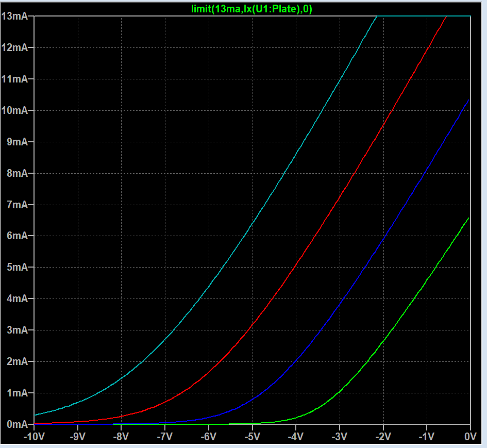The image size is (487, 448).
Task: Click the 1mA y-axis label
Action: click(18, 393)
